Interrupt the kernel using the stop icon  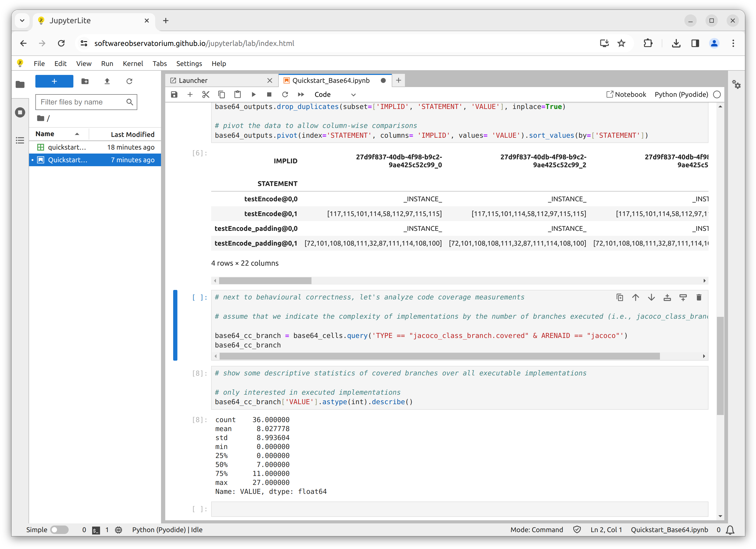pyautogui.click(x=269, y=95)
